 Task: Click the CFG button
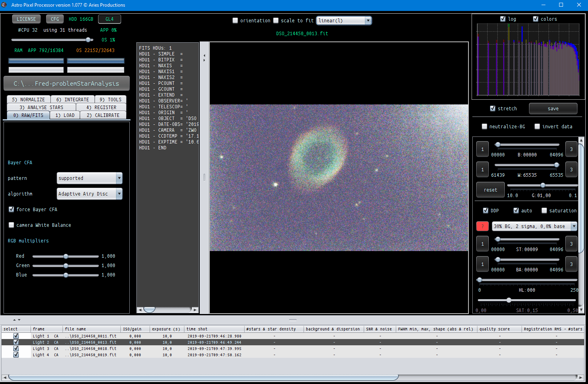coord(55,19)
